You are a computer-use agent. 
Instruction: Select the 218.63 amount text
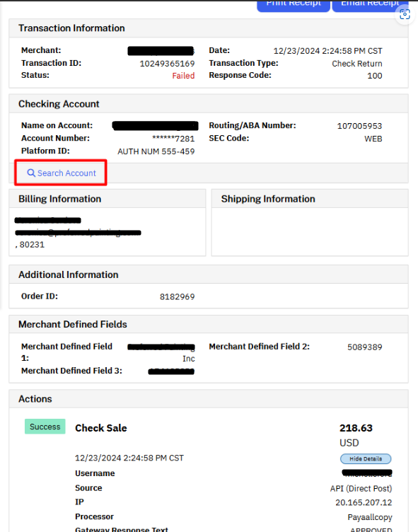pyautogui.click(x=356, y=428)
